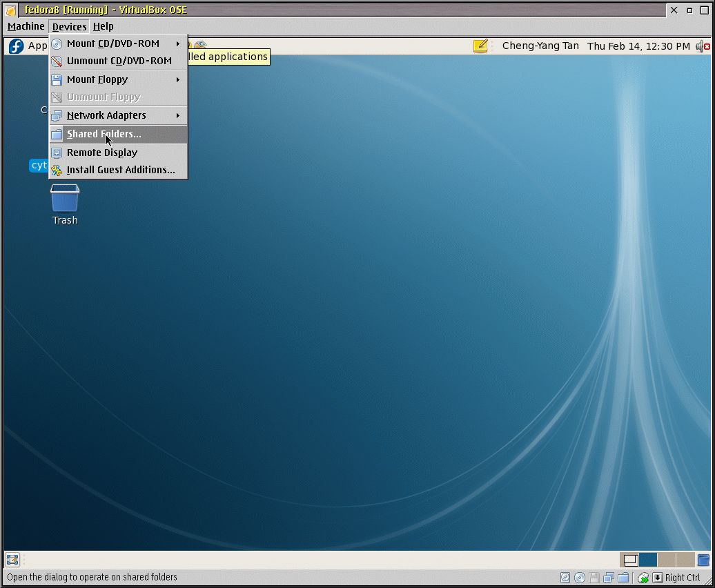
Task: Open the clock showing Thu Feb 14
Action: coord(638,46)
